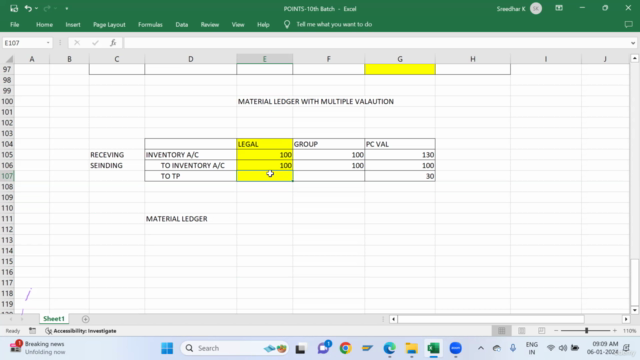Click the cell with value 130

click(400, 155)
